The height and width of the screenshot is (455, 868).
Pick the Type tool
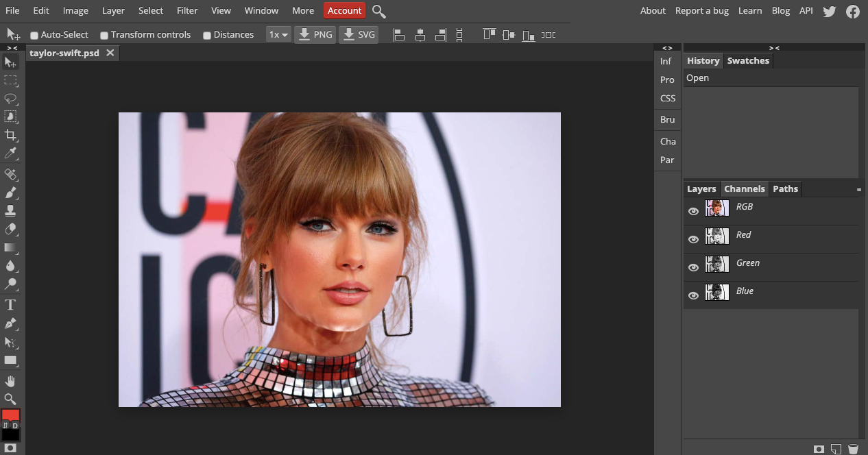(x=10, y=305)
